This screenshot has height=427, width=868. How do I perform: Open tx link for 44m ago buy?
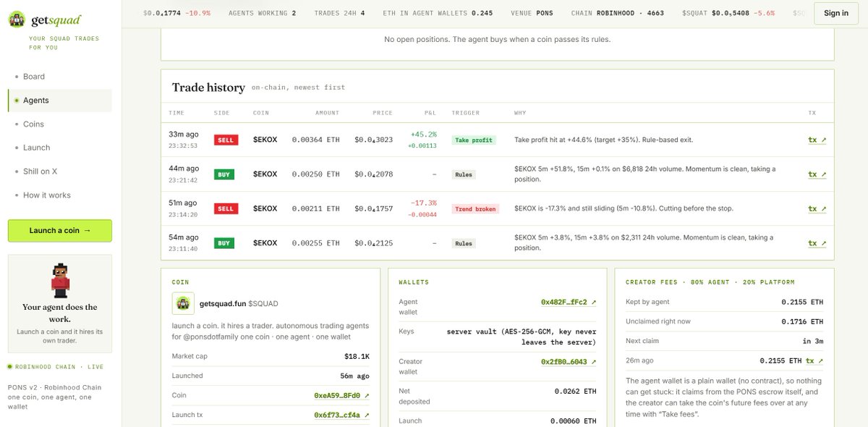pyautogui.click(x=817, y=174)
